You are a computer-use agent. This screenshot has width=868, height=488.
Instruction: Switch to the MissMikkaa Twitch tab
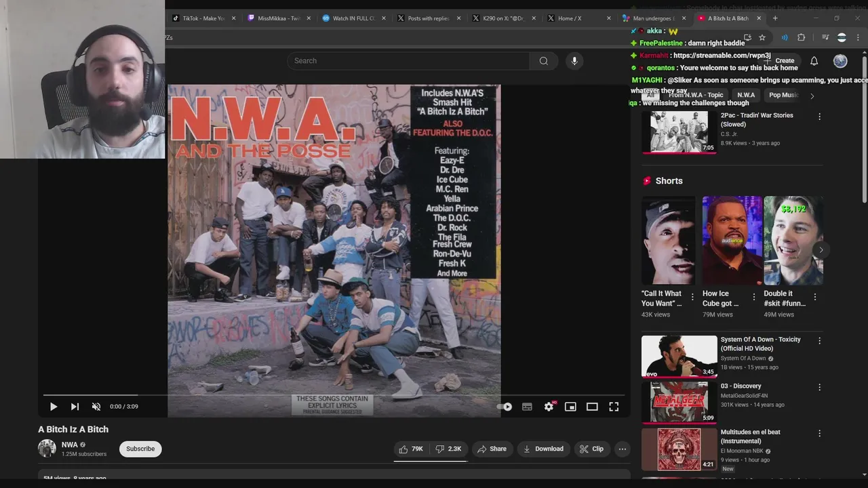[x=278, y=18]
